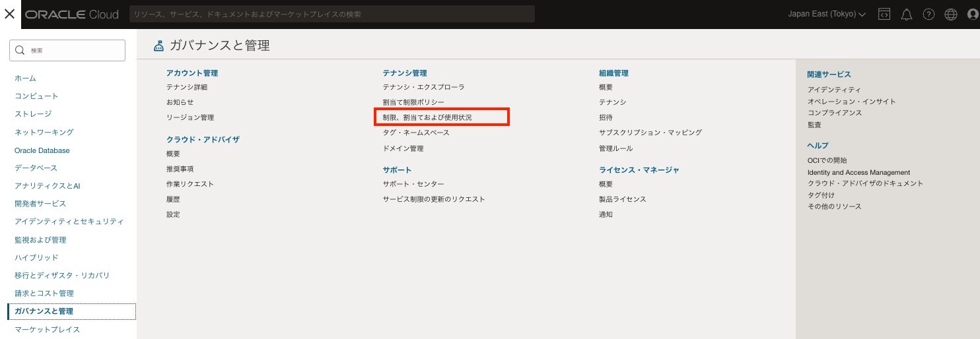Open 履歴 link
This screenshot has width=980, height=339.
coord(173,199)
